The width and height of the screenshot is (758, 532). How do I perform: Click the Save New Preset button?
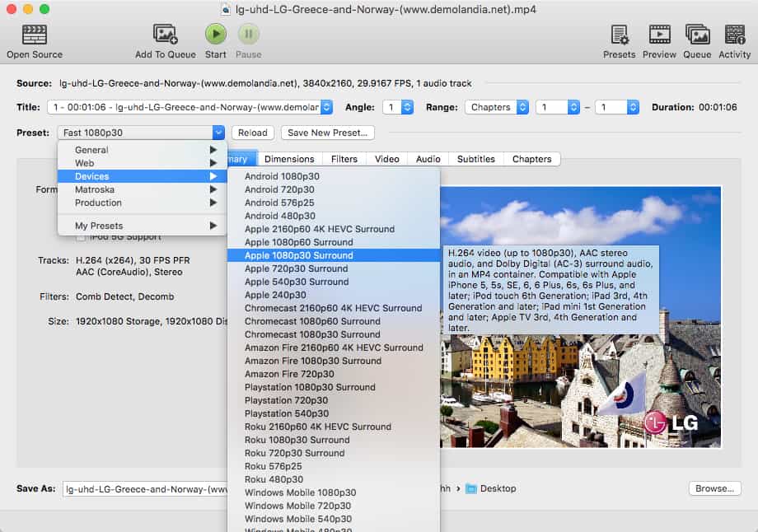coord(327,133)
